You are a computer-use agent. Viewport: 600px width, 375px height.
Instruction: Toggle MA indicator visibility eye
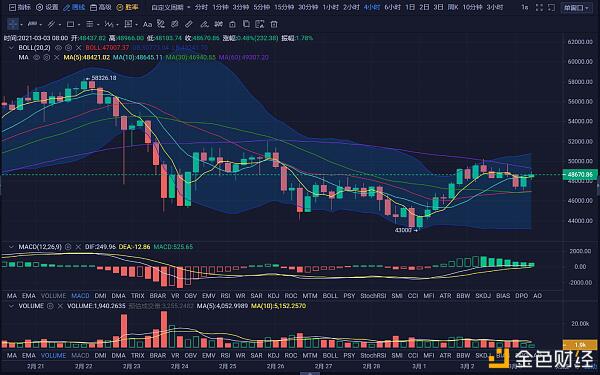pos(36,57)
